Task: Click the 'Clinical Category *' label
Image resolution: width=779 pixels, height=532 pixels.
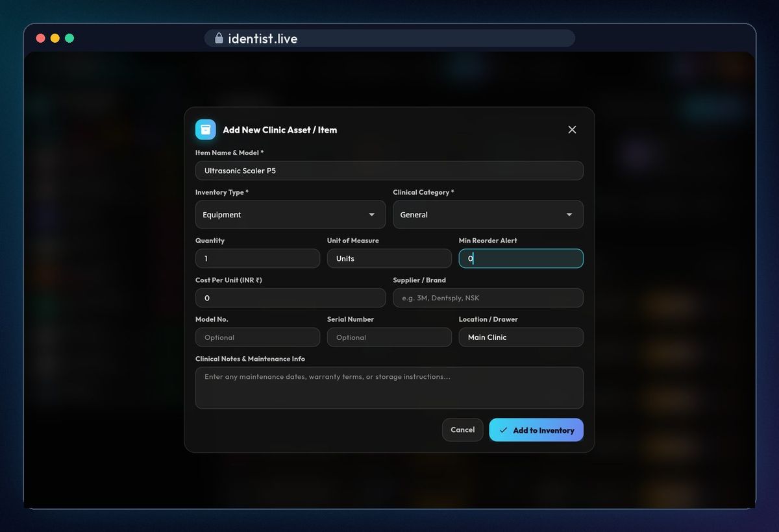Action: [424, 192]
